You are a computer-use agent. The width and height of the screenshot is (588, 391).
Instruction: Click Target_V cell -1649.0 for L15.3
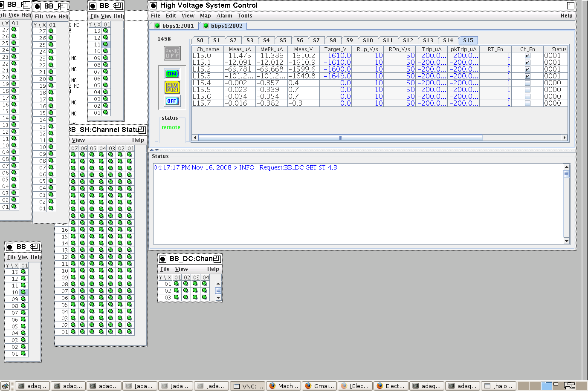(336, 76)
